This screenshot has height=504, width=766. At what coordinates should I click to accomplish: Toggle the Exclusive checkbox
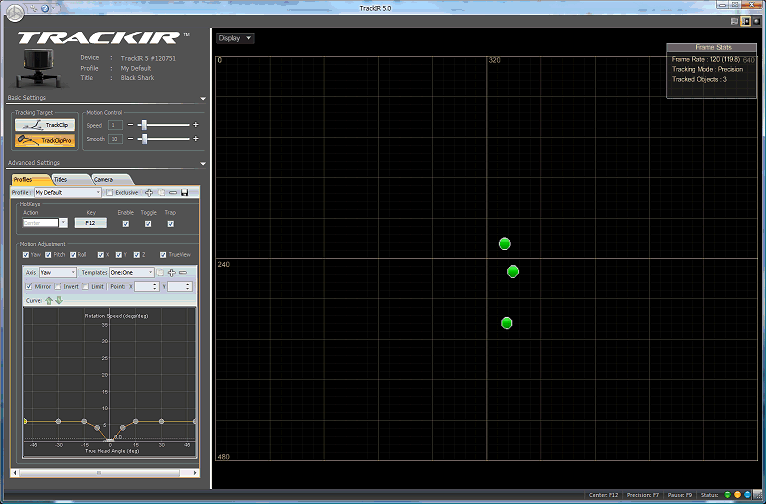click(109, 192)
